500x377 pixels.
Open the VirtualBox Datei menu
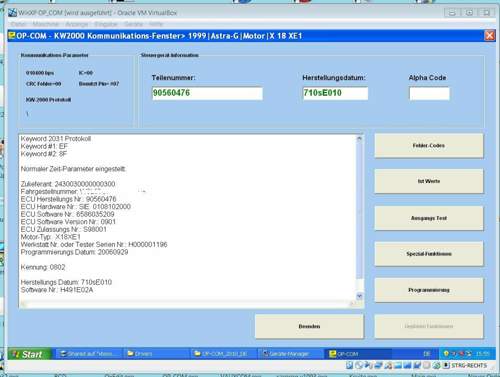pyautogui.click(x=19, y=24)
